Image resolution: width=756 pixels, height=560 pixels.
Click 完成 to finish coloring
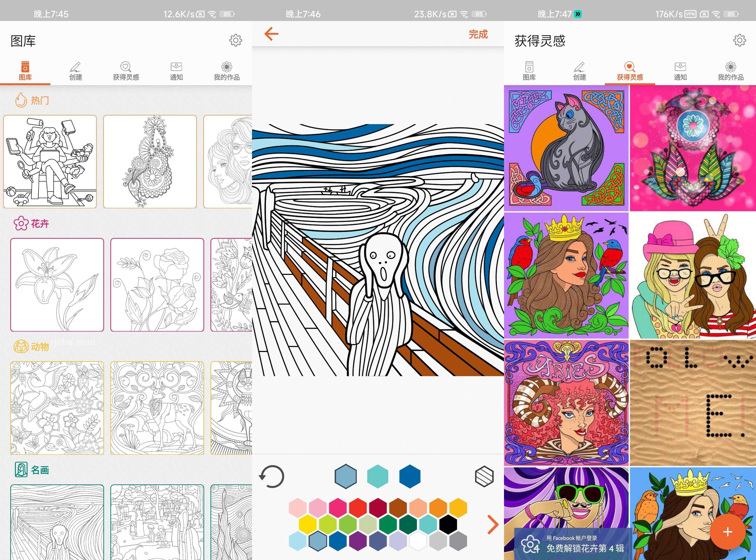click(x=478, y=34)
